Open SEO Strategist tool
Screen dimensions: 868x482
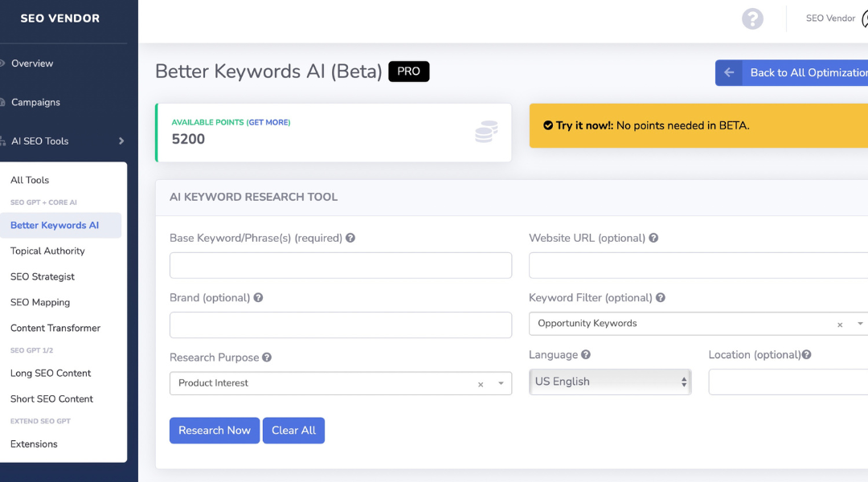(43, 276)
